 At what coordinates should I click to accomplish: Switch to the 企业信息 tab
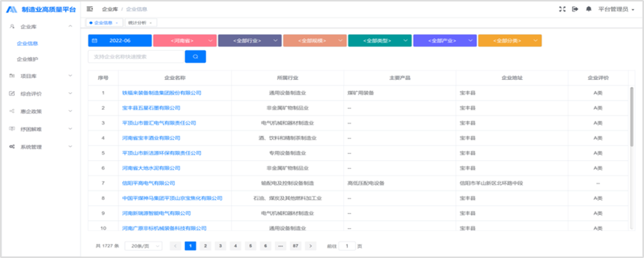[103, 23]
